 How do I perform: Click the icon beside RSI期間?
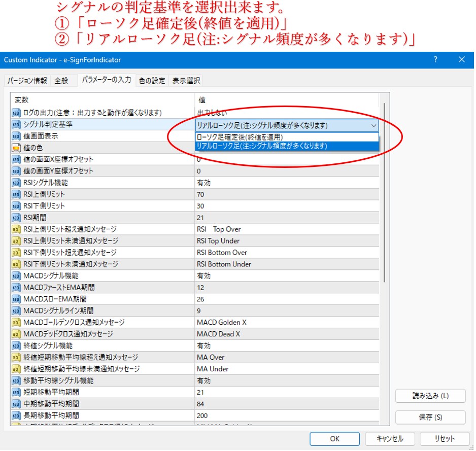point(16,218)
